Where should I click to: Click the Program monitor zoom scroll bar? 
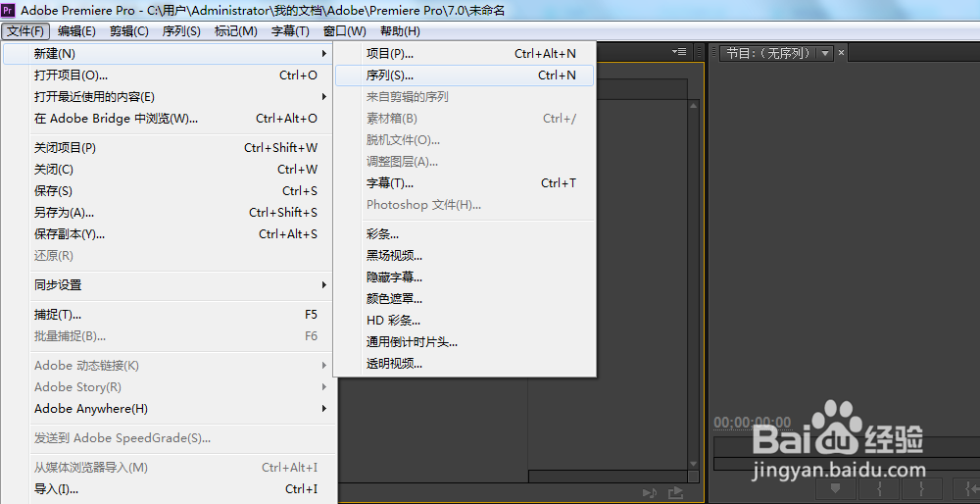coord(847,464)
